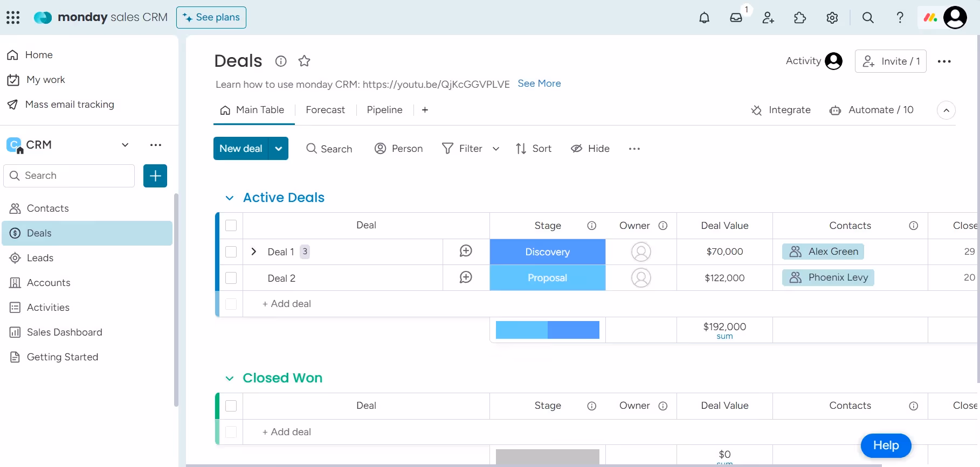
Task: Open Filter options dropdown arrow
Action: (496, 149)
